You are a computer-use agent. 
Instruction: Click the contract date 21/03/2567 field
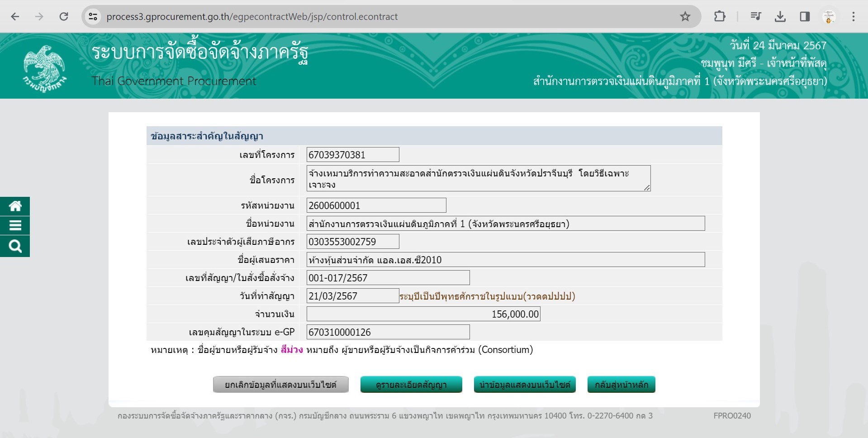tap(353, 296)
